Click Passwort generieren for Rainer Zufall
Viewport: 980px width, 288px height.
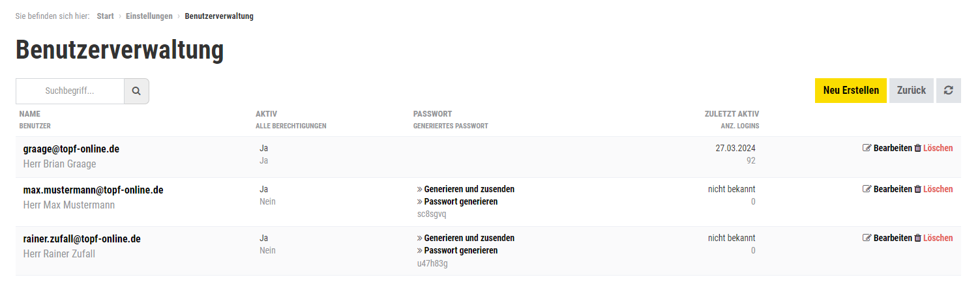coord(460,251)
